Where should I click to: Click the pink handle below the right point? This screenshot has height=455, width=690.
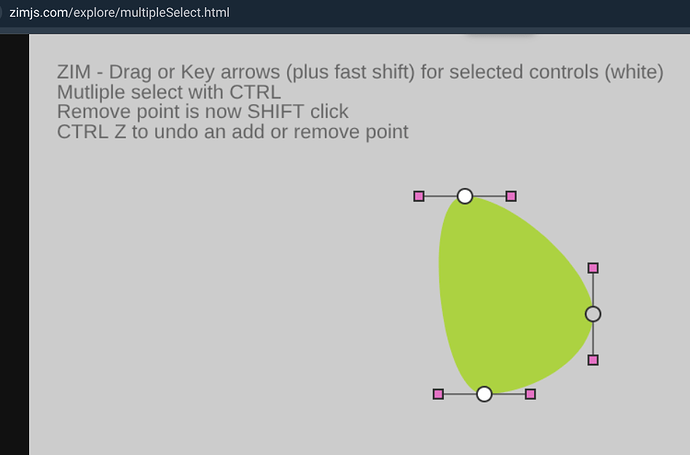click(593, 360)
